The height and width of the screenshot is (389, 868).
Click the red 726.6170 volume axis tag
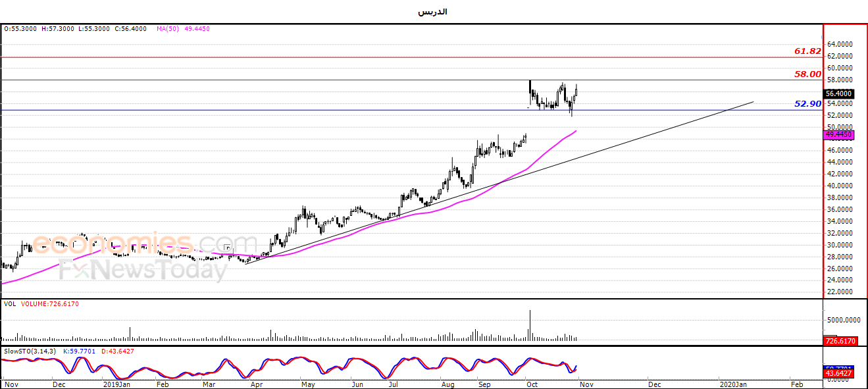coord(839,341)
